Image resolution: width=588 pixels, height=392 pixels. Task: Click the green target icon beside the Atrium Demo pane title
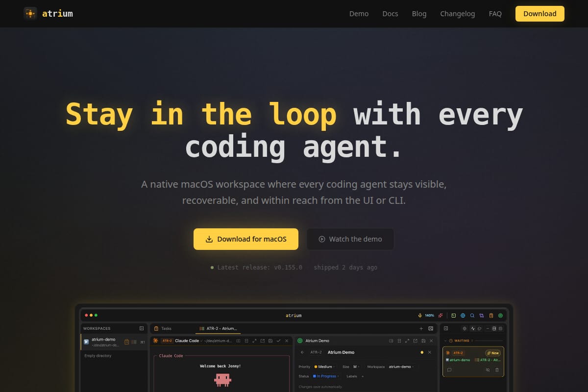300,341
